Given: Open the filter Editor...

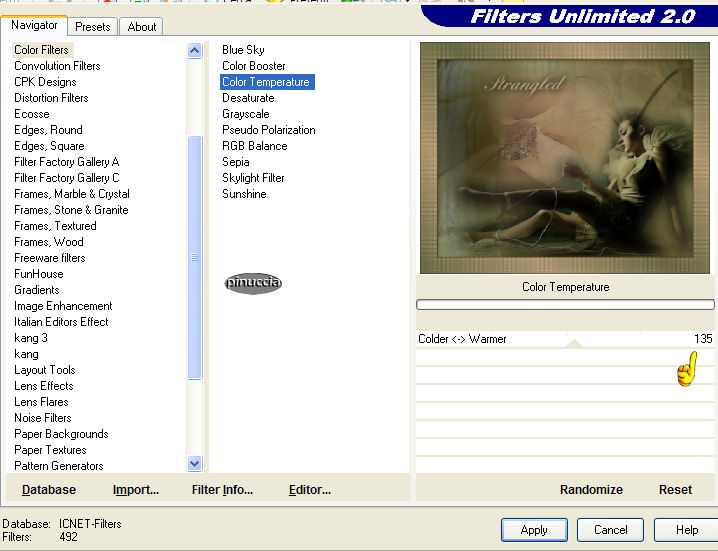Looking at the screenshot, I should 310,490.
